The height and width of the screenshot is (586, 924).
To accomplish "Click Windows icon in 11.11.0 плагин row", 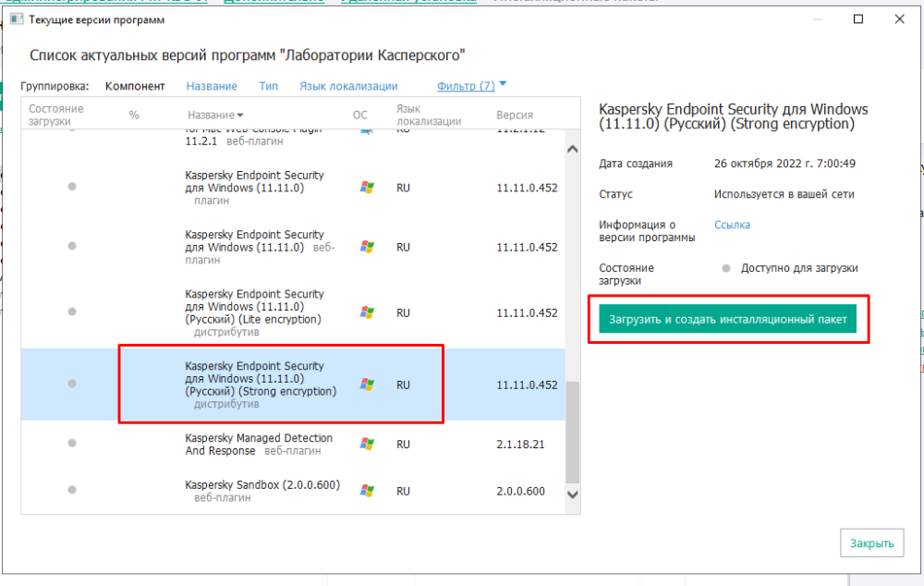I will pyautogui.click(x=367, y=188).
